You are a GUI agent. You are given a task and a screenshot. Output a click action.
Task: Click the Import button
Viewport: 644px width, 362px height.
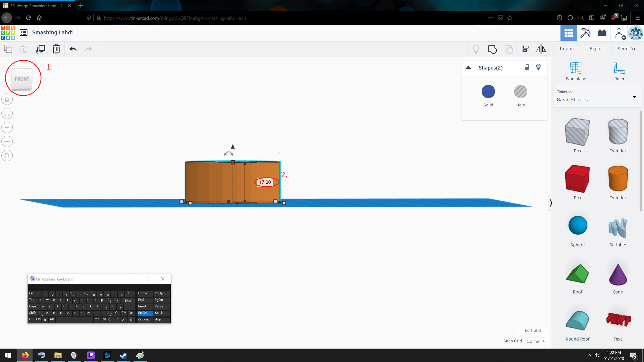click(567, 49)
